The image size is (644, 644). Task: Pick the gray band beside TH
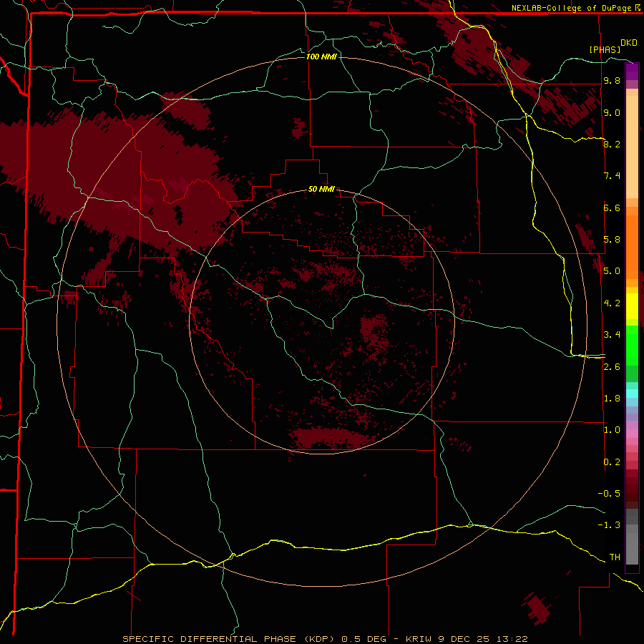coord(632,548)
